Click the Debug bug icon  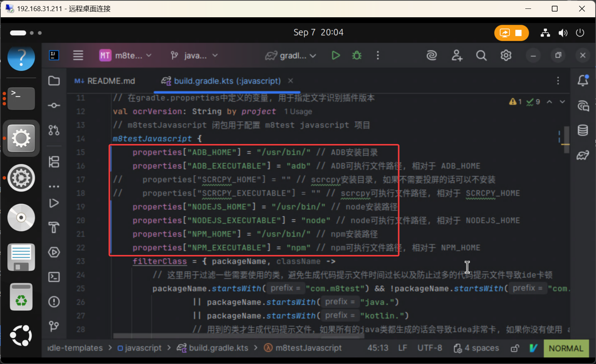point(357,55)
